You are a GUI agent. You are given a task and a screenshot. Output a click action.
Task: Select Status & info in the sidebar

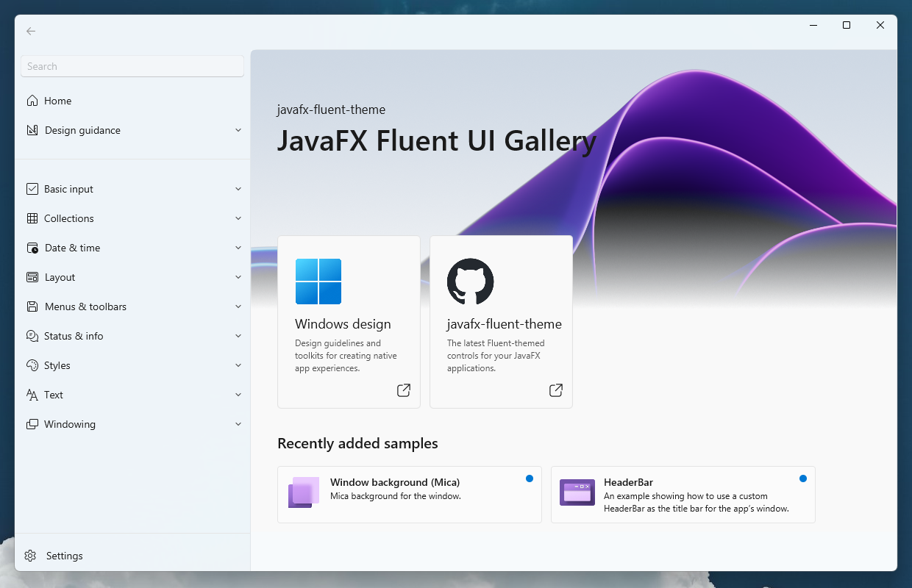coord(74,336)
